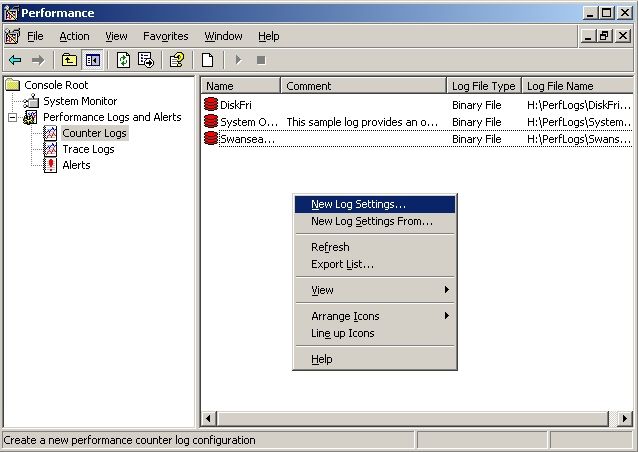638x452 pixels.
Task: Choose Refresh in the context menu
Action: tap(375, 247)
